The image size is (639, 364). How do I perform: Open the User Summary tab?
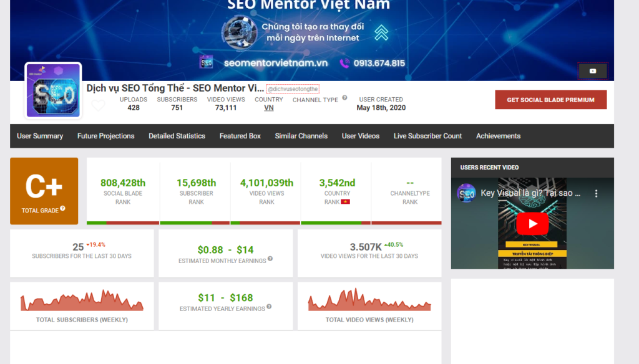pyautogui.click(x=40, y=136)
